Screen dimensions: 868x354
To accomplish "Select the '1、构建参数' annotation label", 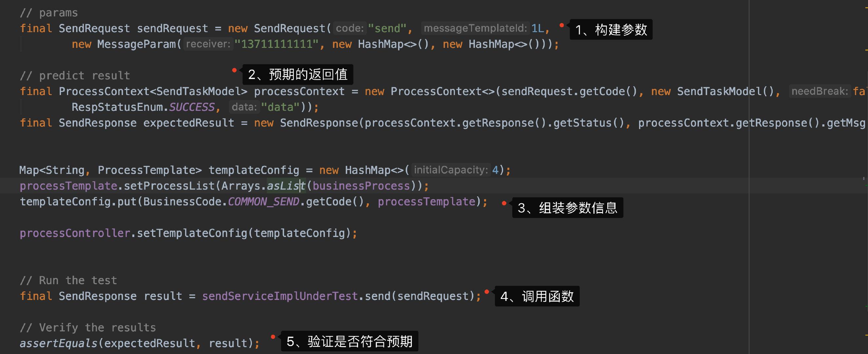I will (x=611, y=30).
